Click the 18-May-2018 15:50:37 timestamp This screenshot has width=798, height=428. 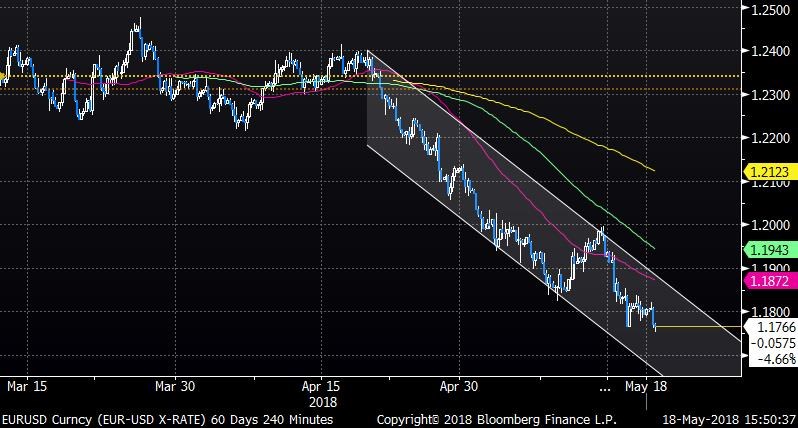pos(729,420)
